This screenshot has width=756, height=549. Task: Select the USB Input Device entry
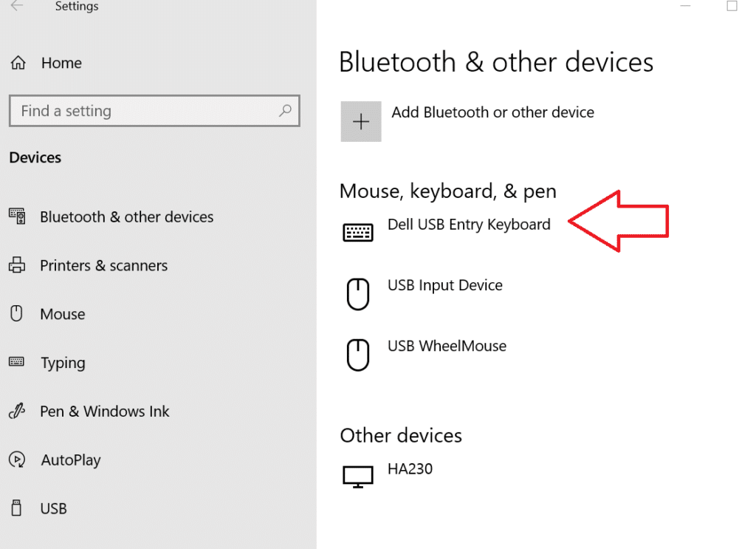444,284
